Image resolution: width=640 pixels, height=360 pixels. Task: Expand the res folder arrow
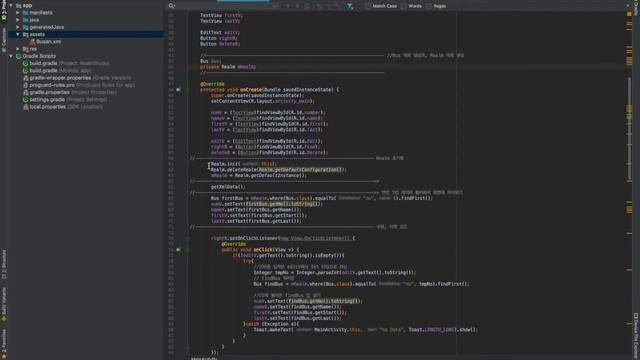(18, 49)
